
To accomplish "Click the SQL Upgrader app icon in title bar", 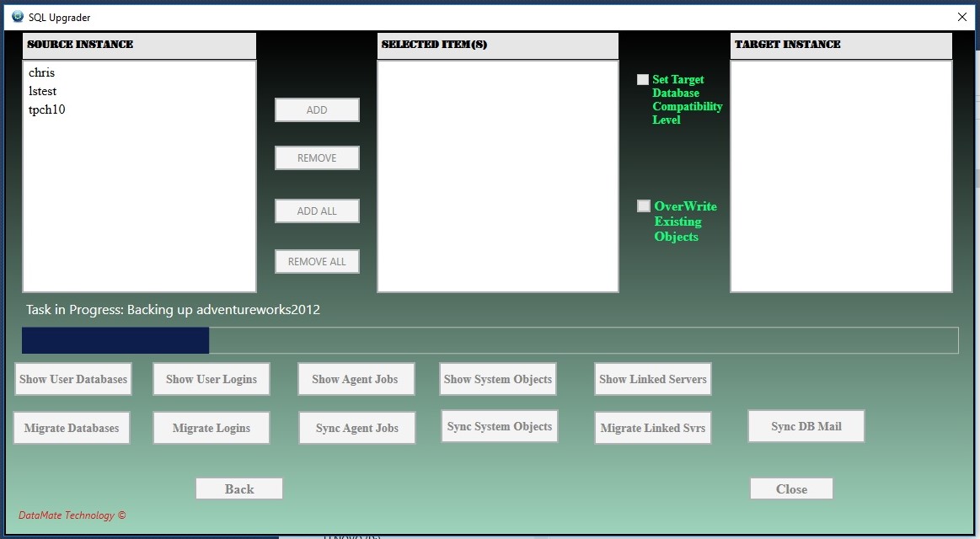I will click(x=18, y=16).
